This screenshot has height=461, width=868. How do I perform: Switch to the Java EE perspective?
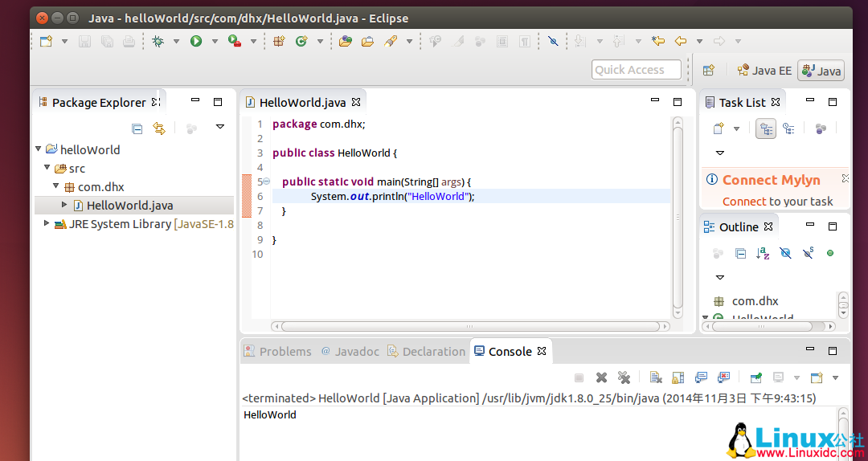click(764, 71)
